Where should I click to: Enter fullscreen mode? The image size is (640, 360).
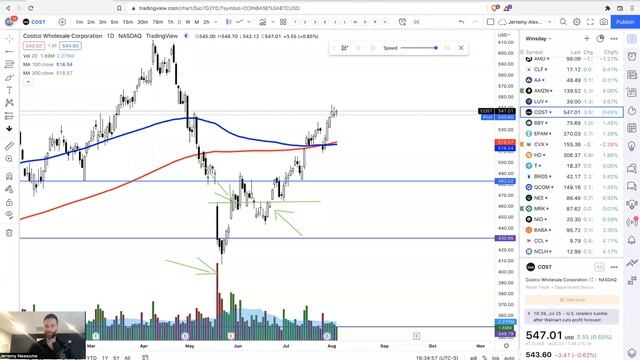pos(590,22)
